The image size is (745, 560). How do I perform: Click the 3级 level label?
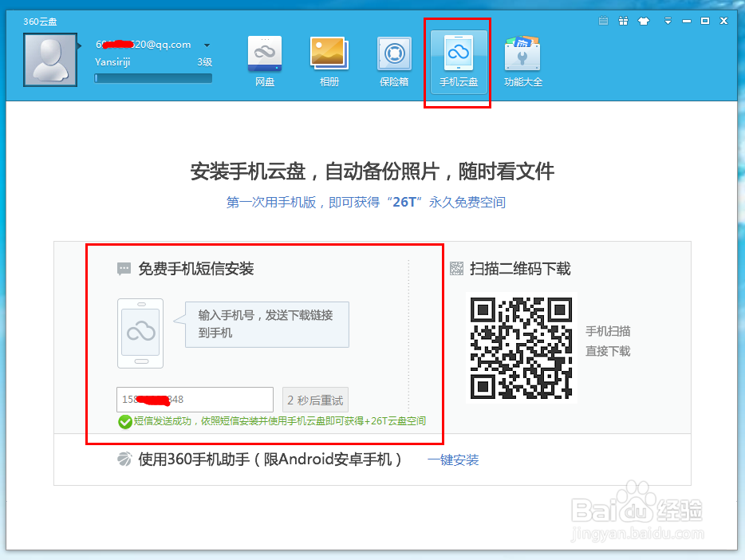point(205,62)
